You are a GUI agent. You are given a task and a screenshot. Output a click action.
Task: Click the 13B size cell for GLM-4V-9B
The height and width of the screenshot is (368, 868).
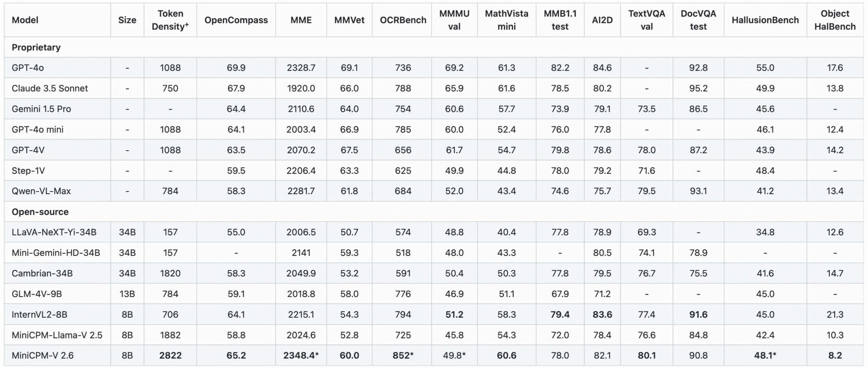click(x=127, y=294)
